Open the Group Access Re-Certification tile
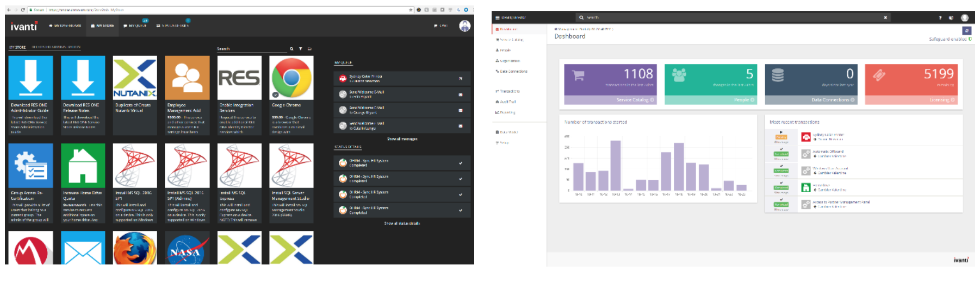 [x=31, y=182]
